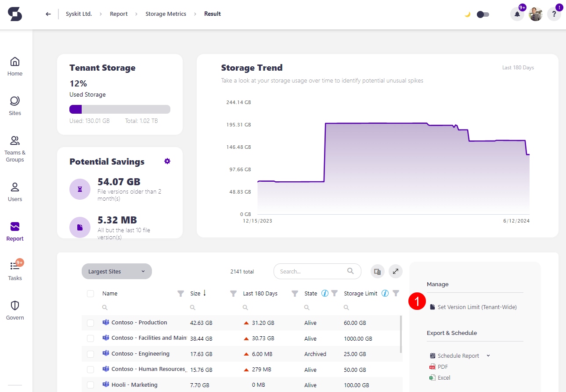Click Set Version Limit (Tenant-Wide)
Image resolution: width=566 pixels, height=392 pixels.
tap(477, 306)
